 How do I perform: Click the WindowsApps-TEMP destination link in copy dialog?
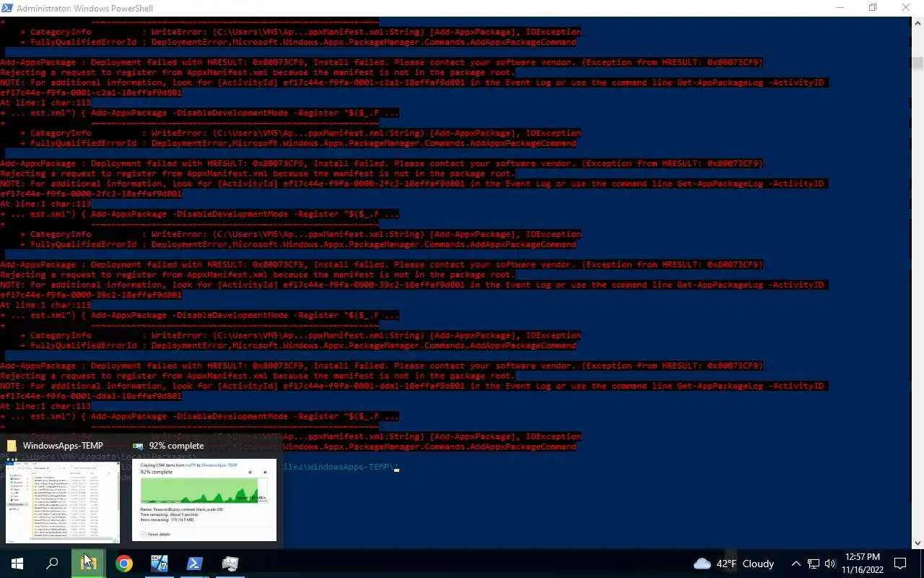(219, 465)
